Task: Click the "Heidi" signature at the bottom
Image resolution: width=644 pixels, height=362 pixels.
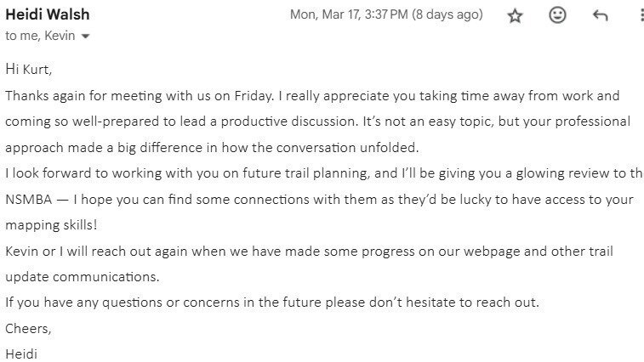Action: click(x=21, y=353)
